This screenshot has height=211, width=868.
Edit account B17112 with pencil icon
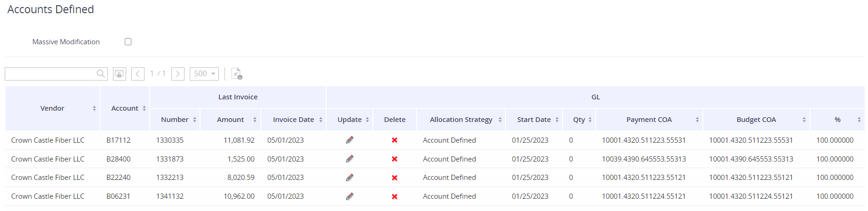(350, 140)
